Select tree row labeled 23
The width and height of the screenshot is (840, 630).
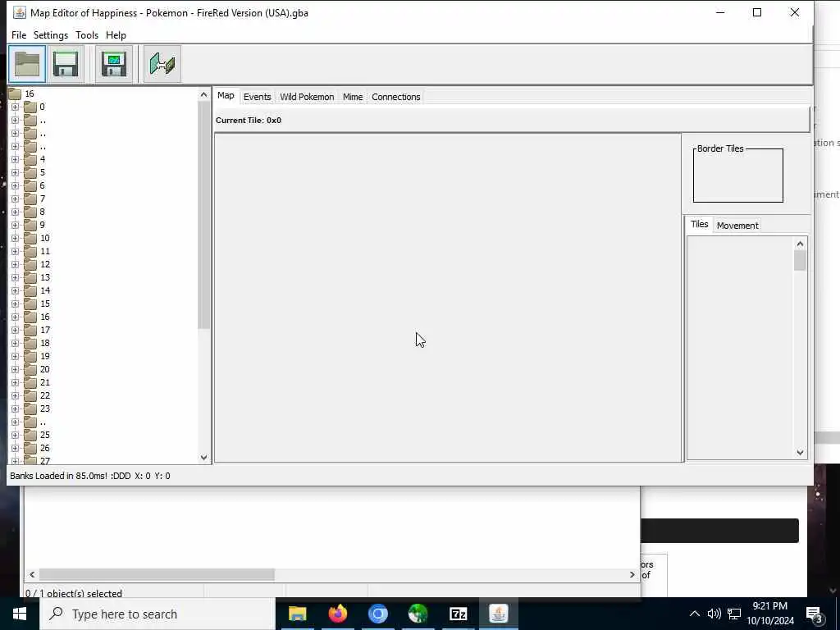pos(45,409)
